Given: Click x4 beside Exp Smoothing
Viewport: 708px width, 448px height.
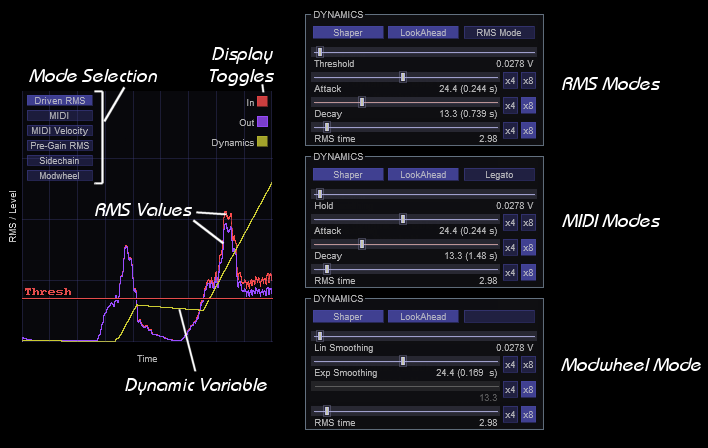Looking at the screenshot, I should [510, 364].
